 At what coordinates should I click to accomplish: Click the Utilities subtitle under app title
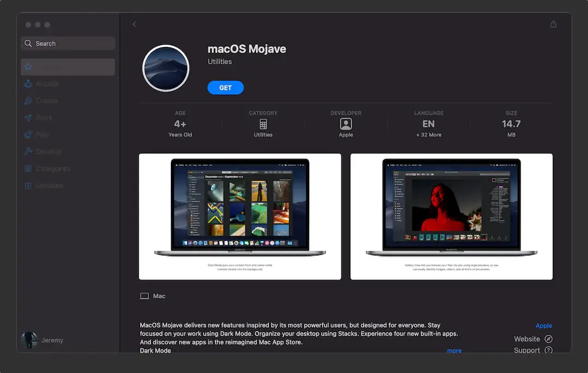[x=220, y=62]
